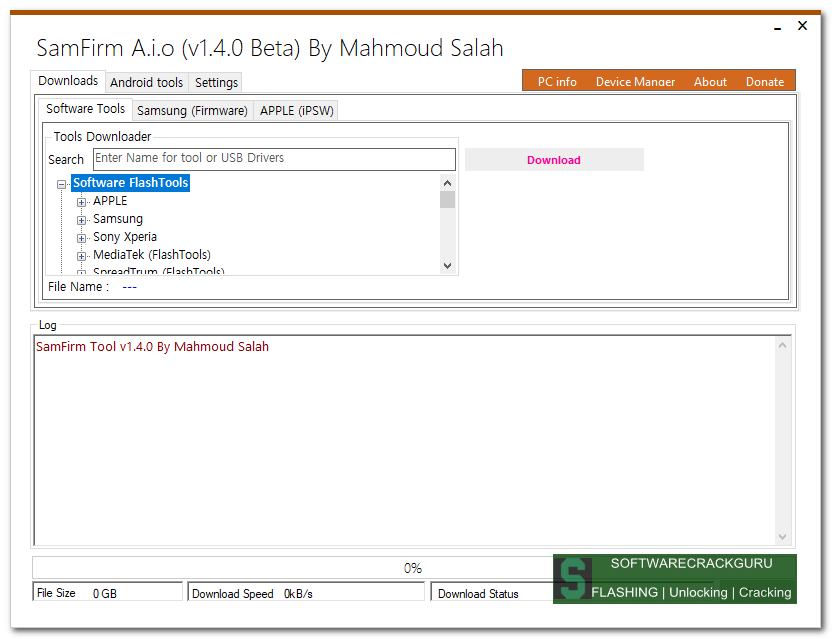Click the File Size 0 GB field
Image resolution: width=832 pixels, height=639 pixels.
[x=108, y=592]
